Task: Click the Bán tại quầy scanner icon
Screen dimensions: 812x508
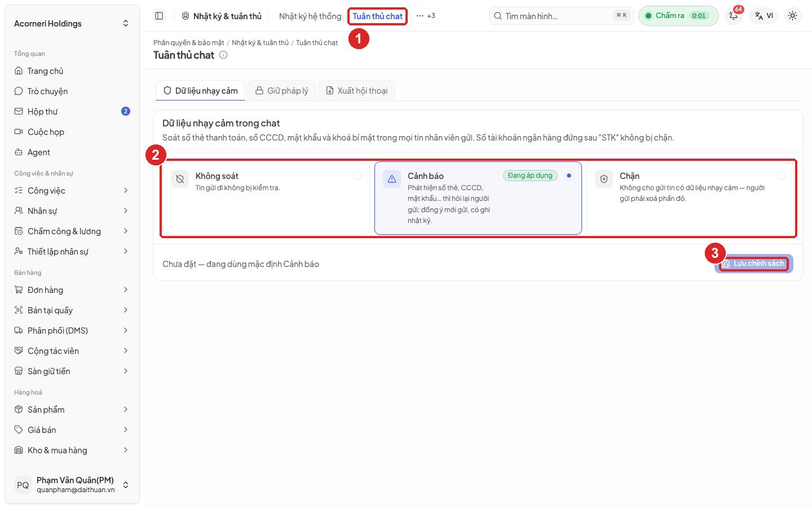Action: (19, 310)
